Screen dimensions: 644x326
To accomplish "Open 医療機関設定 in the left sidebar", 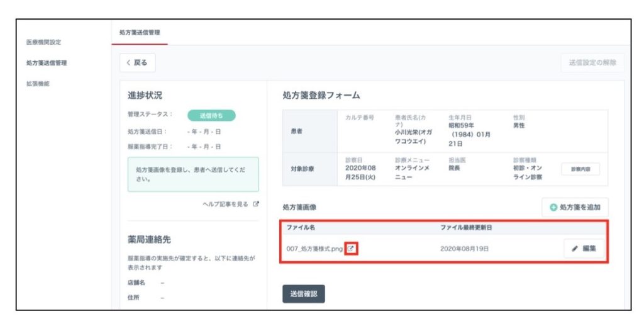I will tap(43, 42).
